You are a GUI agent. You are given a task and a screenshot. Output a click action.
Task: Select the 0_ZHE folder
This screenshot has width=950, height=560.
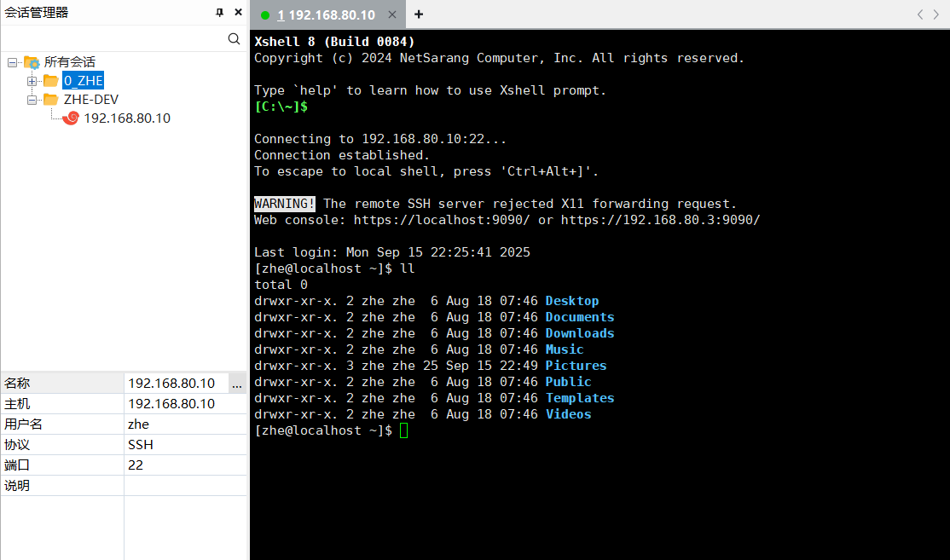pos(83,80)
